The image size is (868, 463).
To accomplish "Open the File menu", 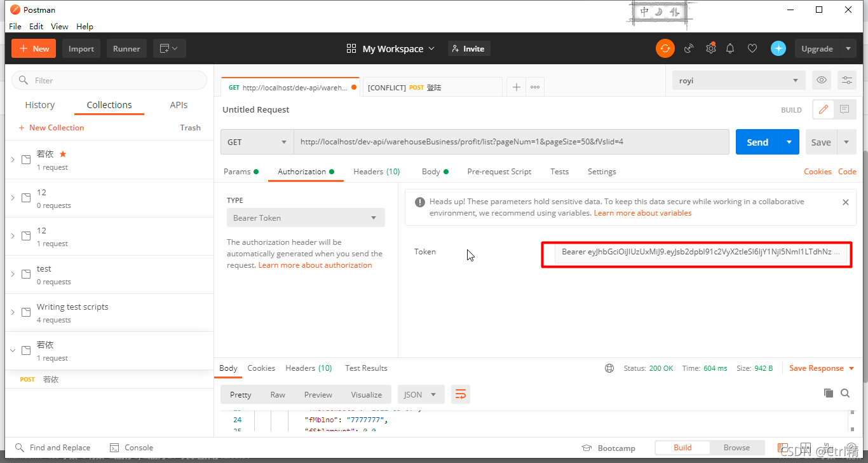I will click(x=15, y=26).
